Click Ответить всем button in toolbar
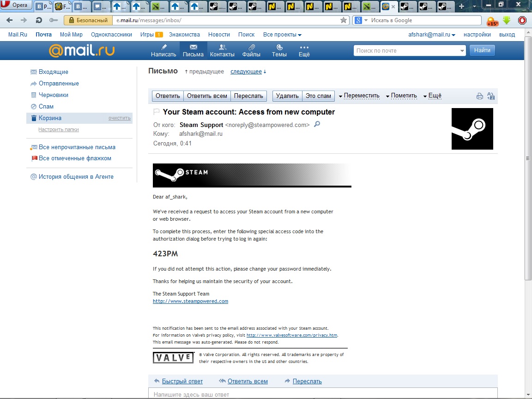Image resolution: width=532 pixels, height=399 pixels. coord(207,96)
